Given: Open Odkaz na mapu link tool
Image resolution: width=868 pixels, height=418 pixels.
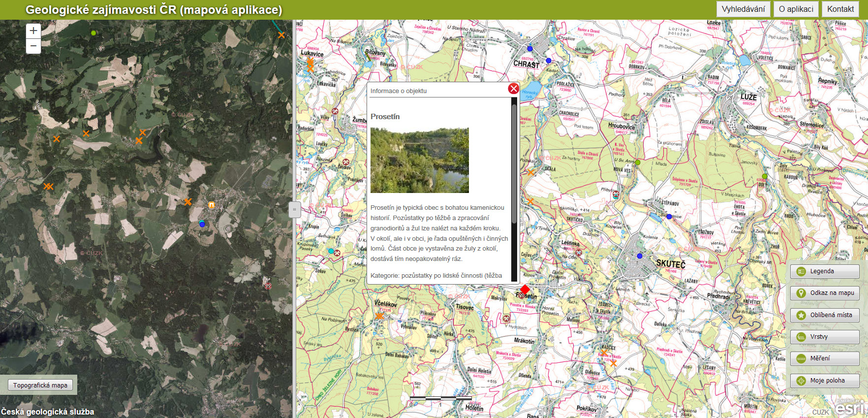Looking at the screenshot, I should (825, 293).
